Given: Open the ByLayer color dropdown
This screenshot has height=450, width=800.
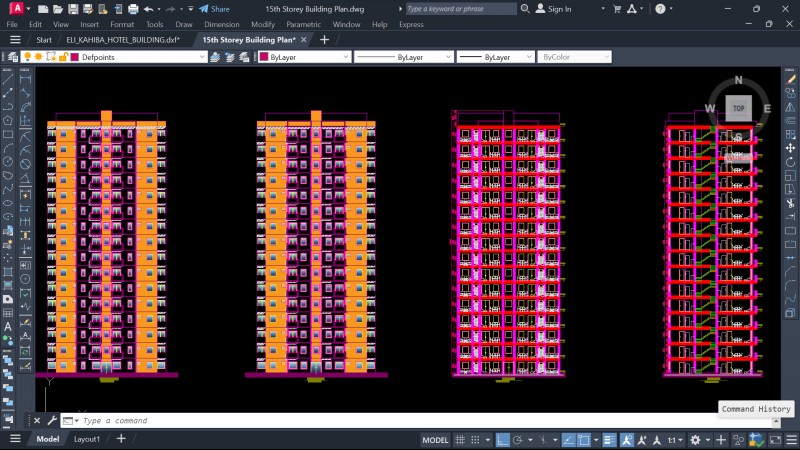Looking at the screenshot, I should [x=345, y=57].
